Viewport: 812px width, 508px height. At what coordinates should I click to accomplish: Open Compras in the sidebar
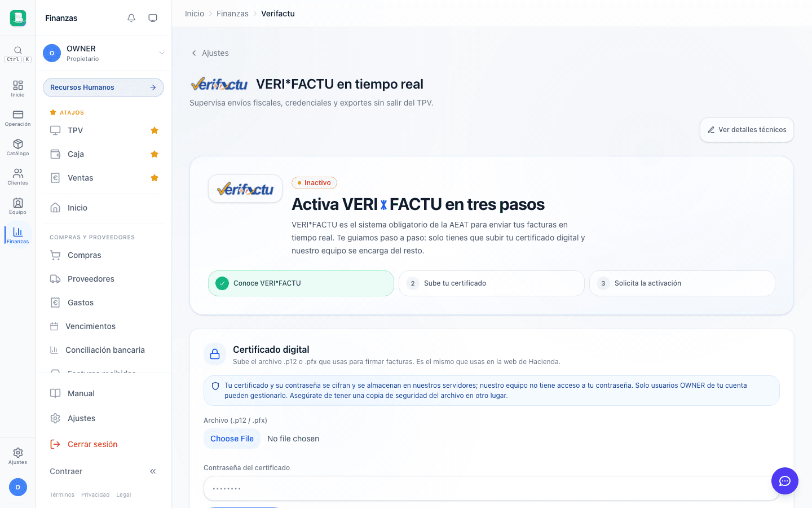(x=104, y=255)
